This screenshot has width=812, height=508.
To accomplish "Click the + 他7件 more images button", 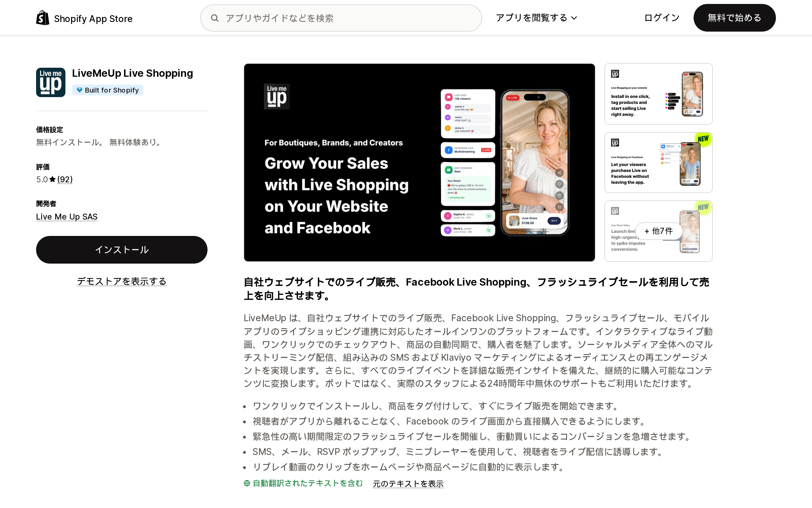I will point(658,231).
